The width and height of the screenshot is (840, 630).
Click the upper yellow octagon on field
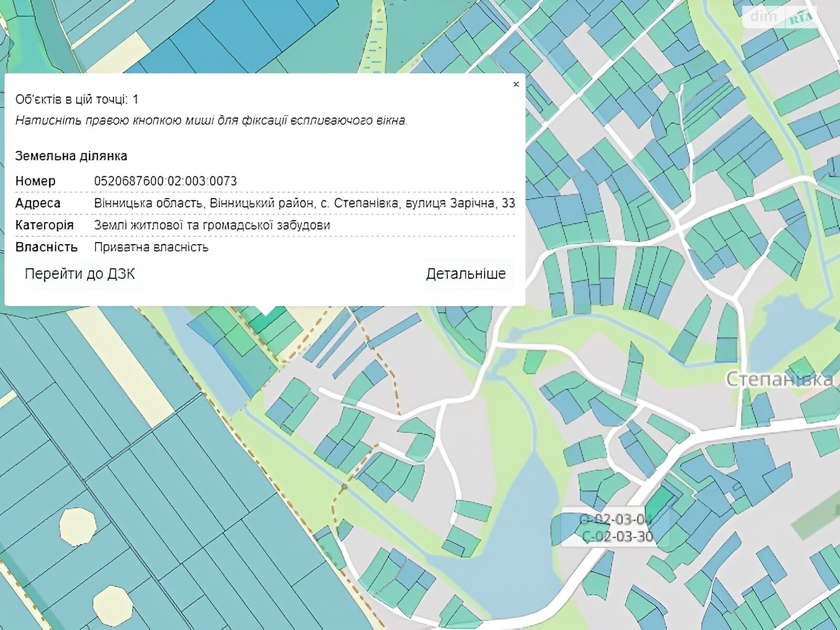[x=78, y=525]
